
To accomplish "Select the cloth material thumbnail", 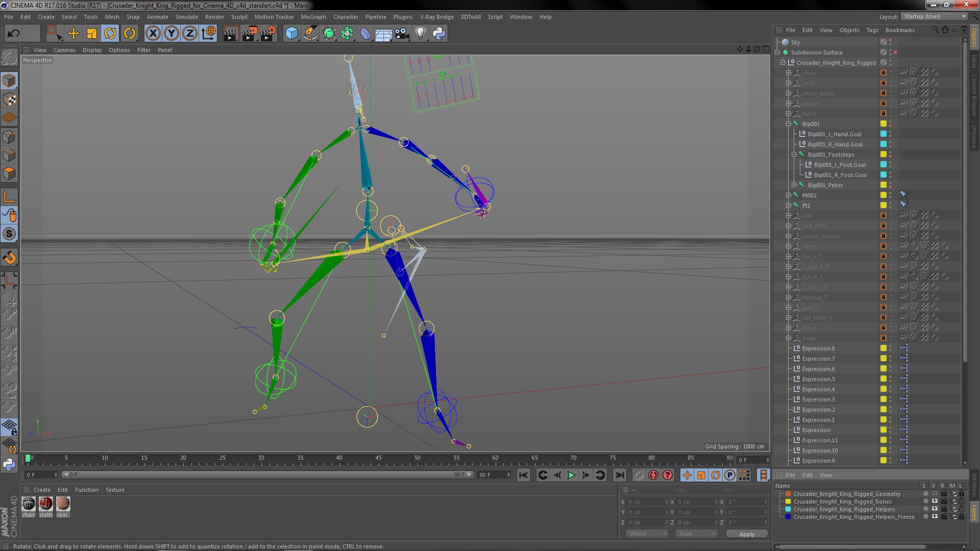I will pyautogui.click(x=46, y=504).
